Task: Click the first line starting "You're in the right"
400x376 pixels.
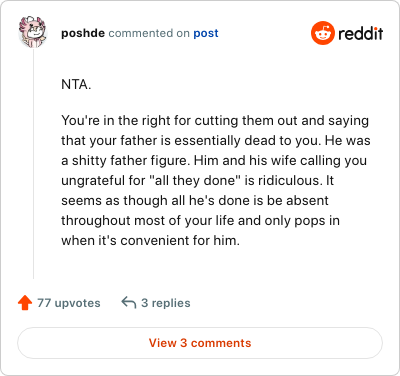Action: [x=215, y=121]
